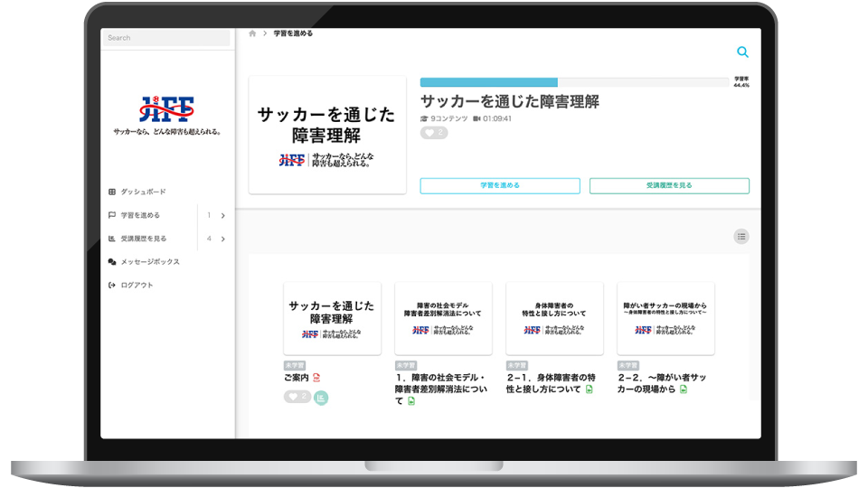Image resolution: width=868 pixels, height=488 pixels.
Task: Open 1. 障害の社会モデル content title
Action: (441, 389)
